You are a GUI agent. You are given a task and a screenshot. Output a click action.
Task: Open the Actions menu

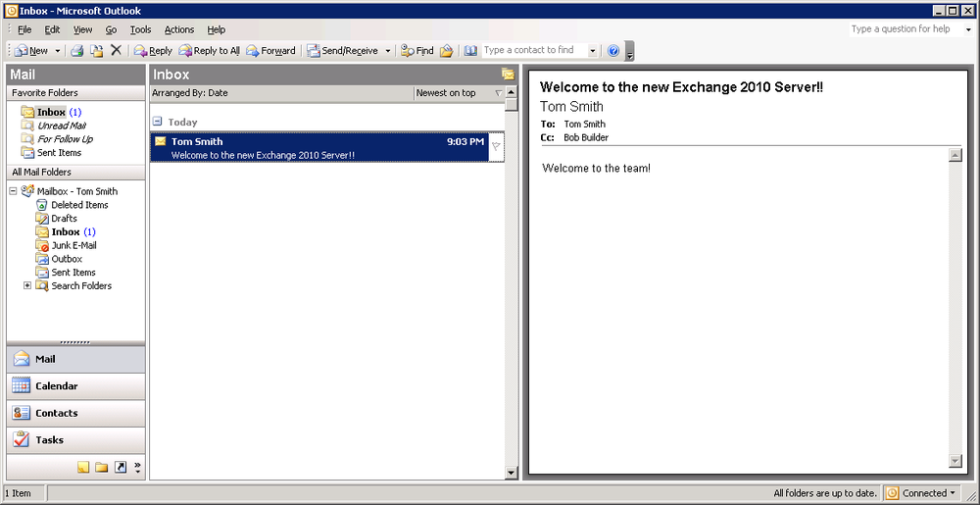179,29
